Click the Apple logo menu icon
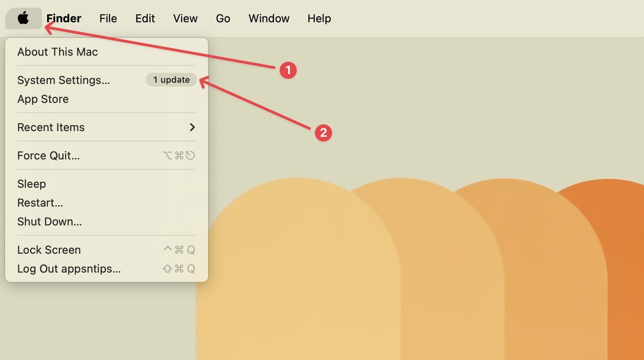 click(x=23, y=18)
